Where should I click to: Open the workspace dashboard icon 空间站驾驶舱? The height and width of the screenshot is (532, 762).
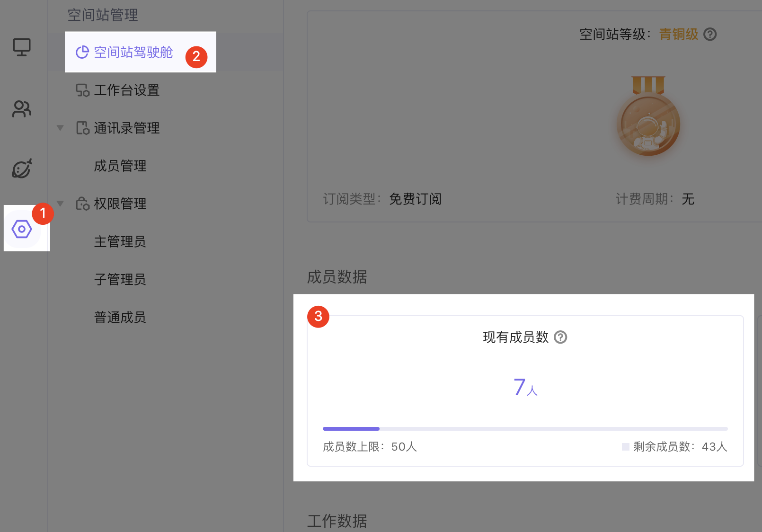click(82, 53)
